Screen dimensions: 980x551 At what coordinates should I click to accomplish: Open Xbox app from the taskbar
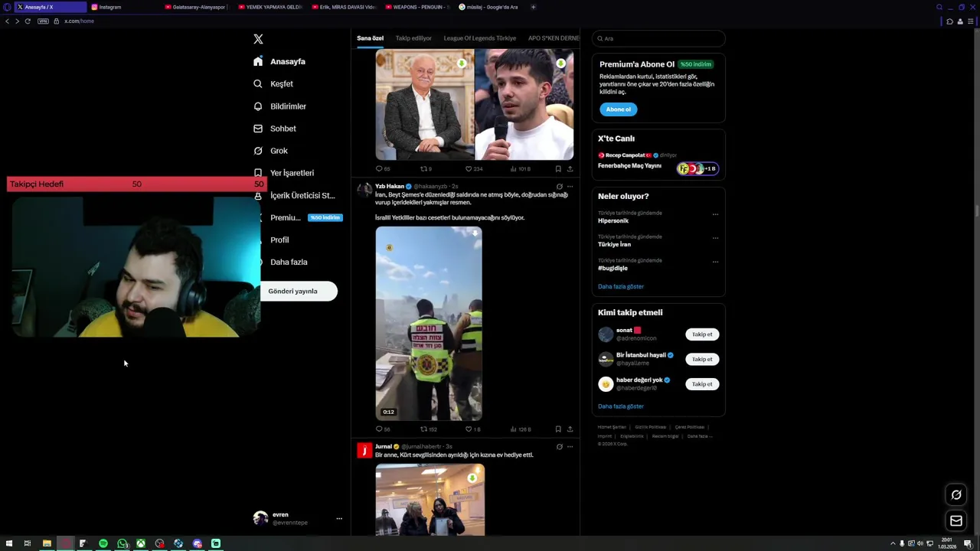click(x=141, y=543)
